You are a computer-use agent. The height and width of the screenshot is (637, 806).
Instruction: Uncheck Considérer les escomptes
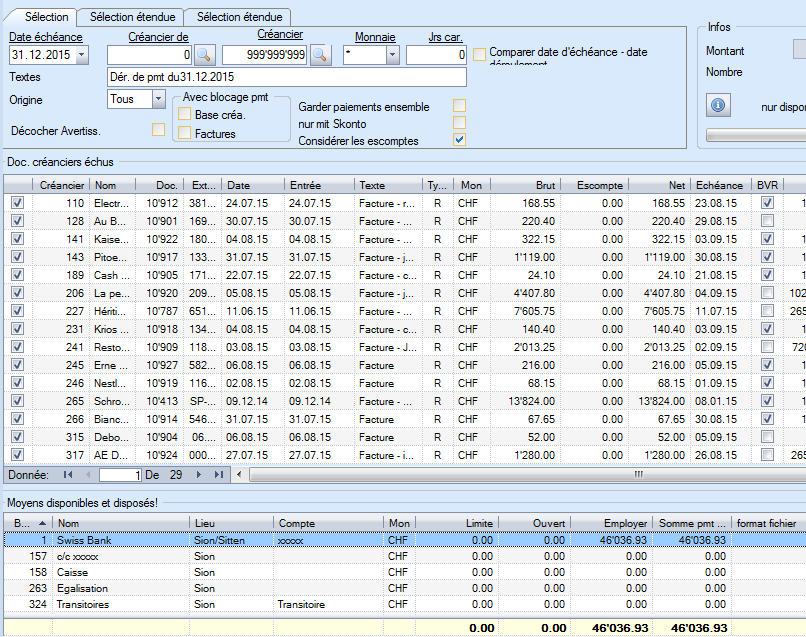pyautogui.click(x=459, y=140)
